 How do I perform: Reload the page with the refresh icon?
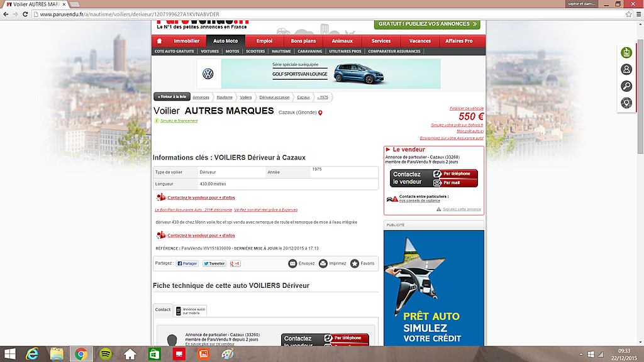click(25, 14)
